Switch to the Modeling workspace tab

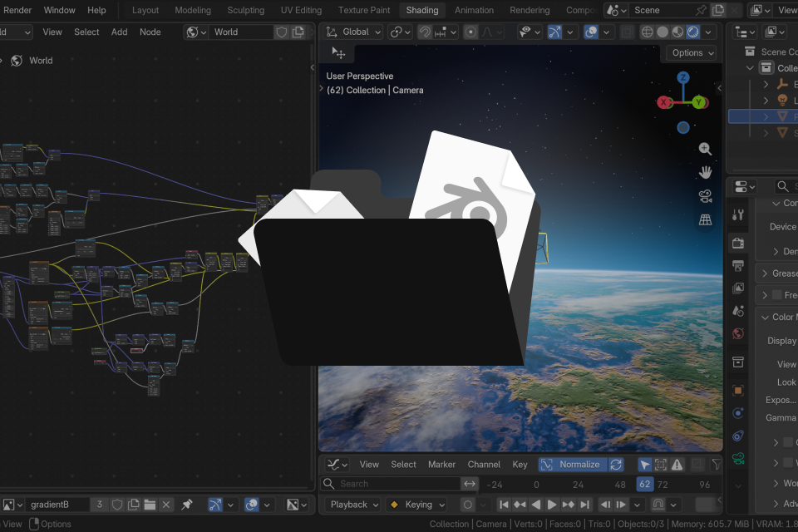pos(192,10)
